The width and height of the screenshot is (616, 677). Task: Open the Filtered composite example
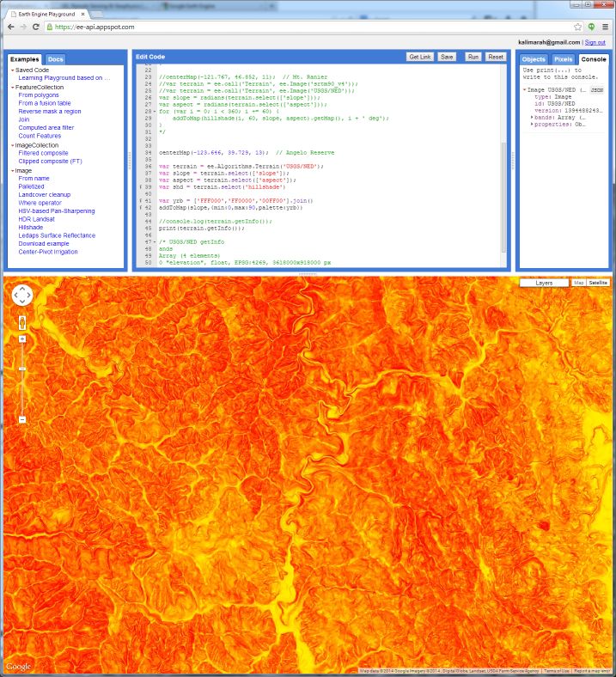coord(43,153)
